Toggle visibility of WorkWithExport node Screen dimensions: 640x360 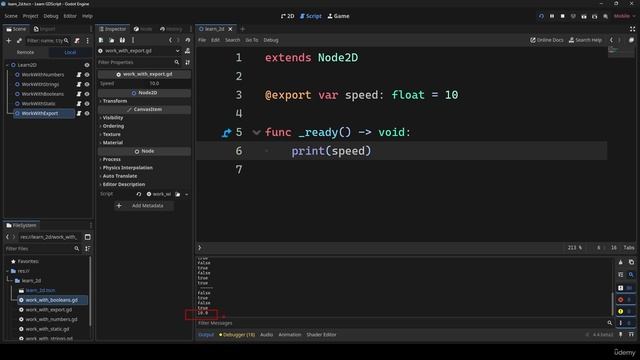[87, 113]
